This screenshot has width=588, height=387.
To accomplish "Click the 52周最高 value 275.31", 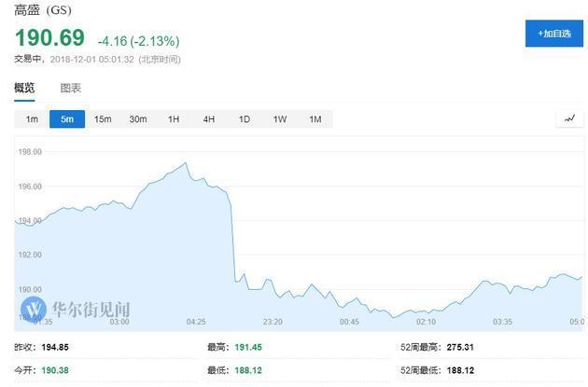I will tap(460, 347).
